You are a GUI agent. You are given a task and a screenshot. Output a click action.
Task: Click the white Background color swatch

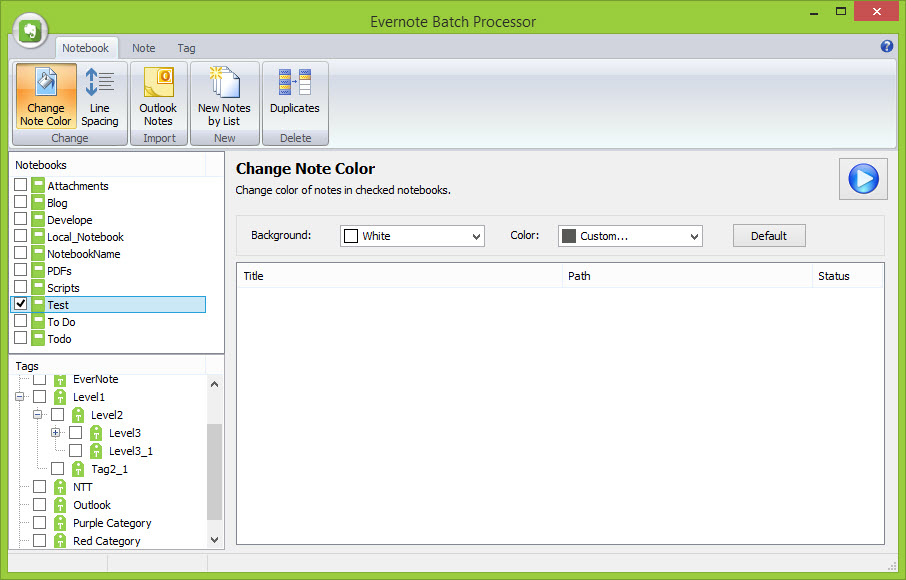[351, 236]
